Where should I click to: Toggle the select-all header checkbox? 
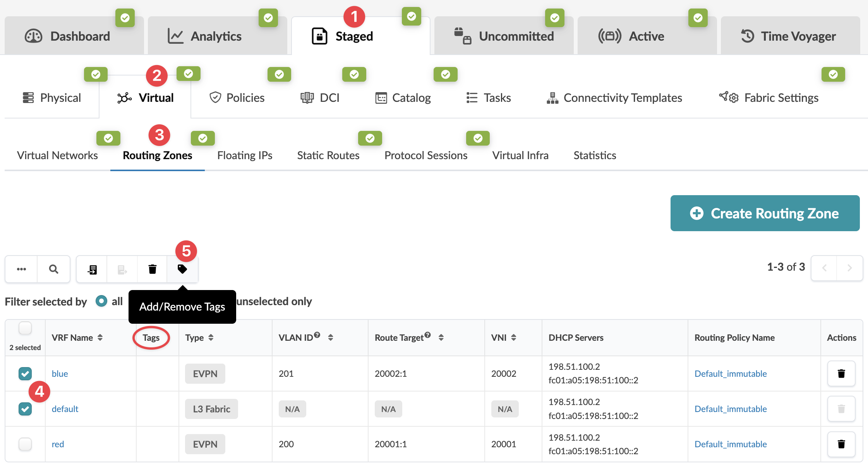coord(25,328)
